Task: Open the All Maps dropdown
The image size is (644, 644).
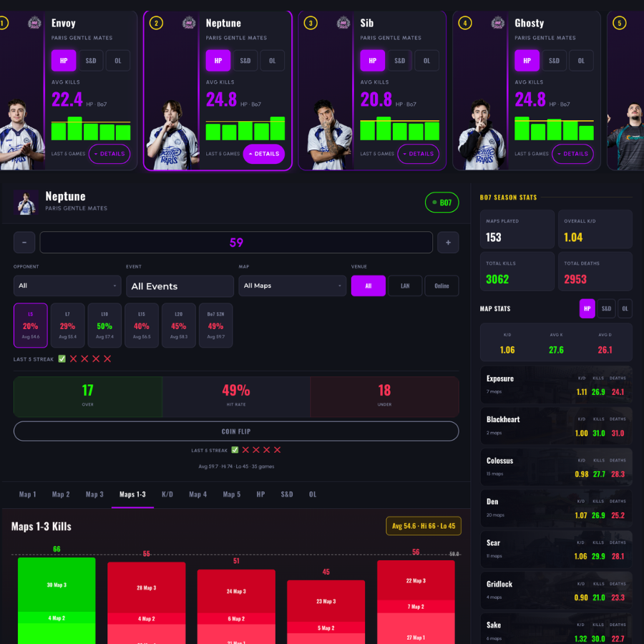Action: tap(293, 286)
